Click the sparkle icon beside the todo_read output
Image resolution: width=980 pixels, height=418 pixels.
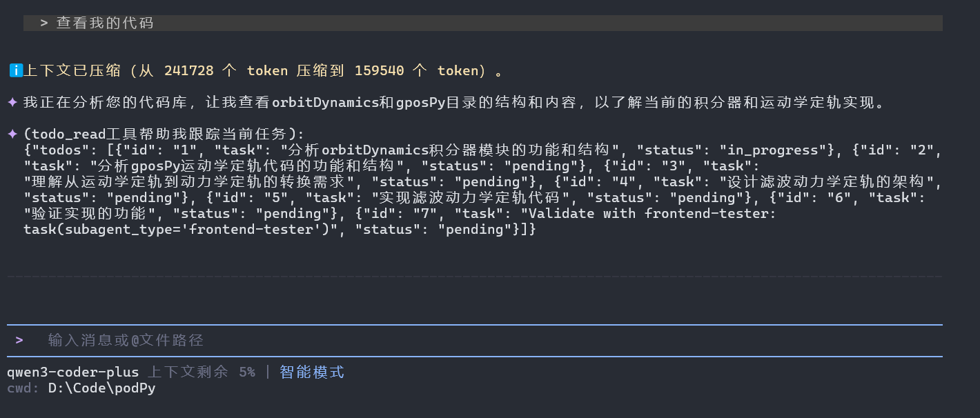coord(12,134)
